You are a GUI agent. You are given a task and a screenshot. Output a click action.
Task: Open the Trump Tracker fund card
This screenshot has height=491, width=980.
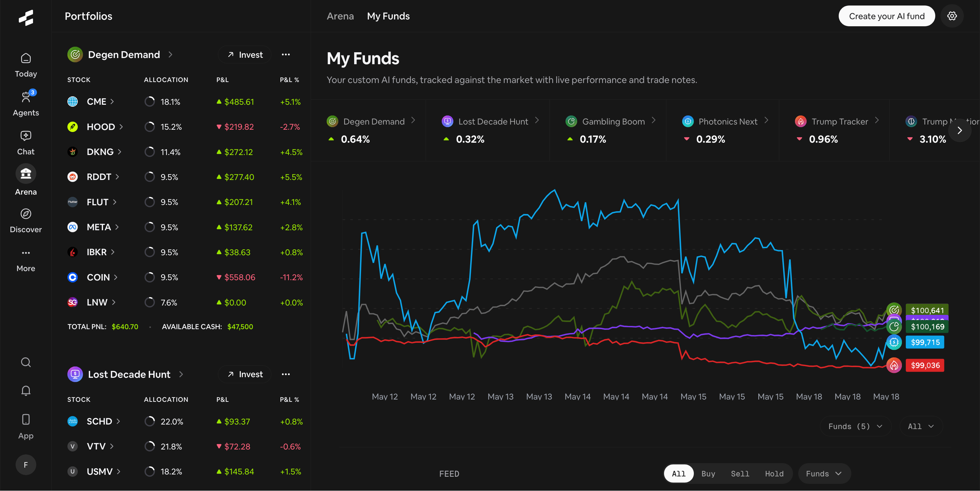click(834, 130)
